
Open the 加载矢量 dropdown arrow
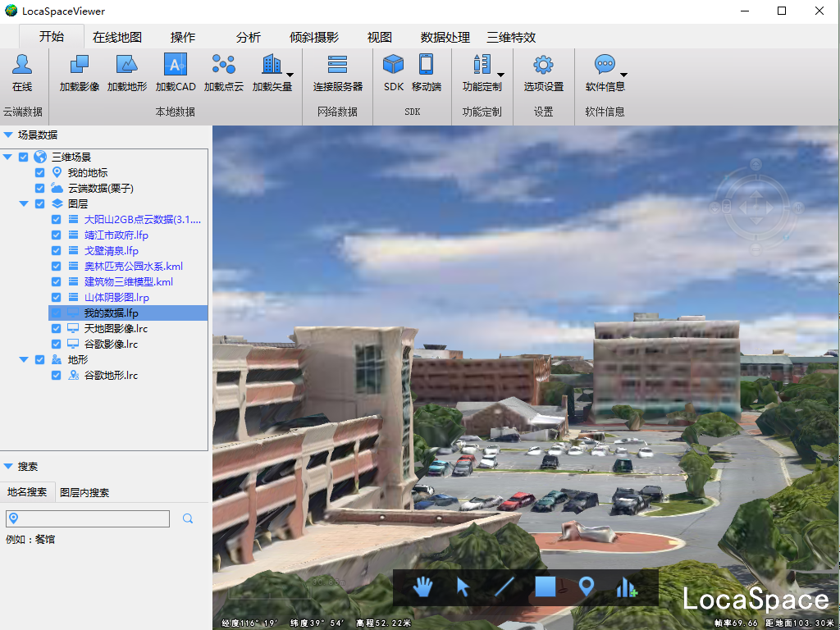pyautogui.click(x=290, y=75)
